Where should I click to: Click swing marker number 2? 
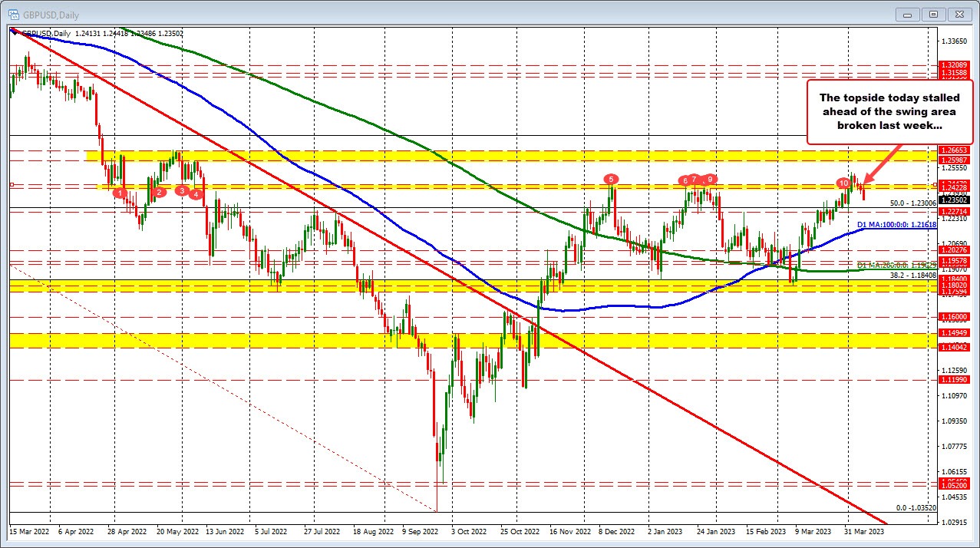[x=159, y=192]
